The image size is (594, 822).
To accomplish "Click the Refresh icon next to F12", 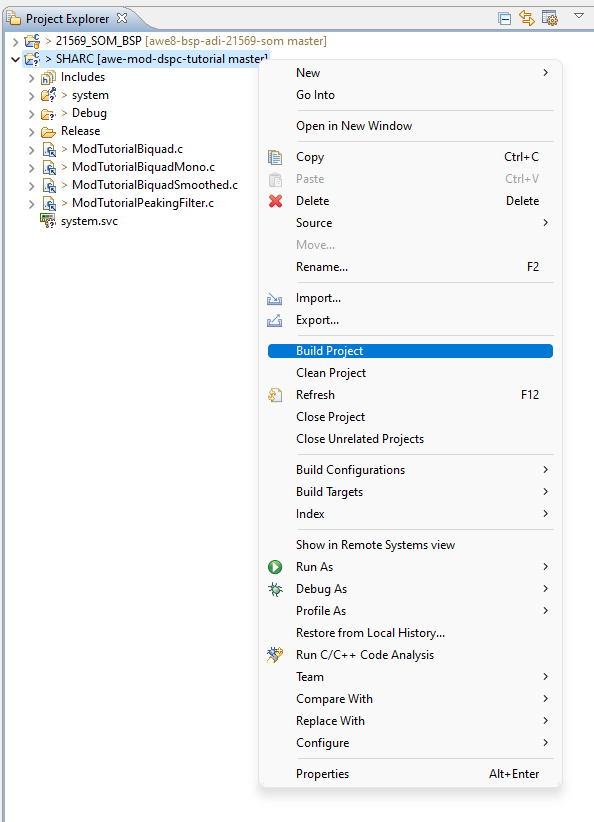I will tap(275, 395).
